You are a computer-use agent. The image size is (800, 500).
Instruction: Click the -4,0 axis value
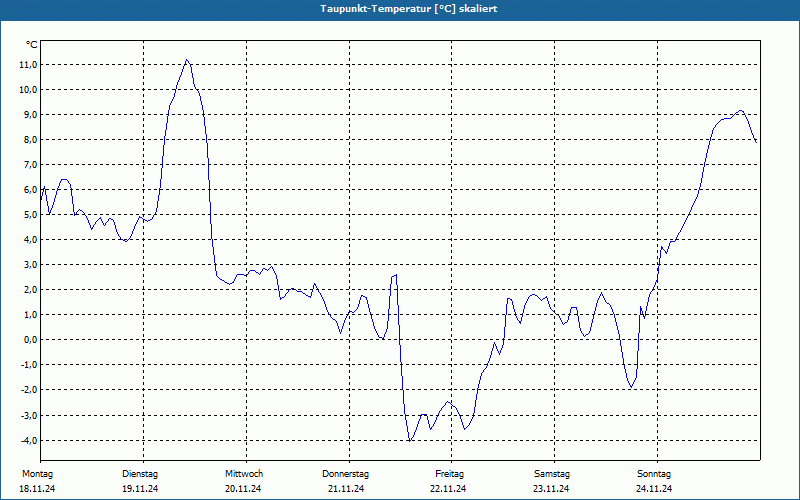(28, 440)
